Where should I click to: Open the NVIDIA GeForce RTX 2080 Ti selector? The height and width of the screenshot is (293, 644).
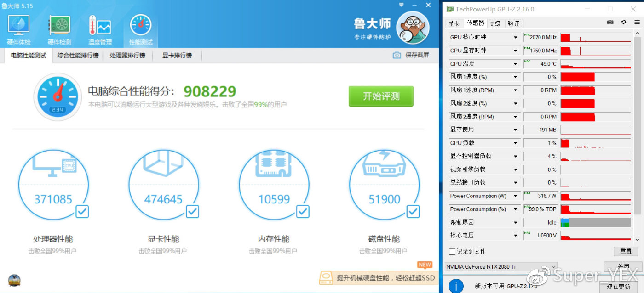click(501, 267)
